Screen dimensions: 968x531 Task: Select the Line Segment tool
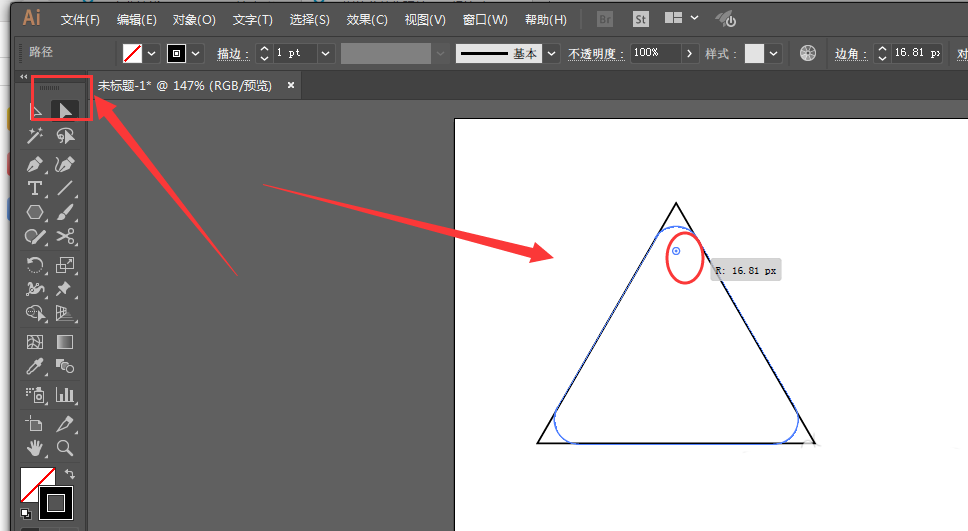click(x=65, y=188)
